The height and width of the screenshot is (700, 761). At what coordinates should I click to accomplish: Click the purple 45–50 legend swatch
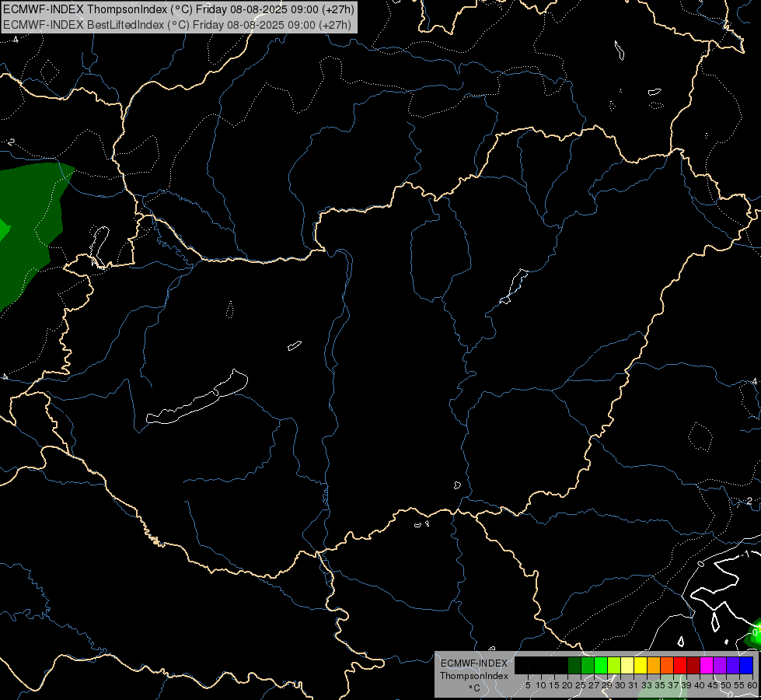[720, 666]
